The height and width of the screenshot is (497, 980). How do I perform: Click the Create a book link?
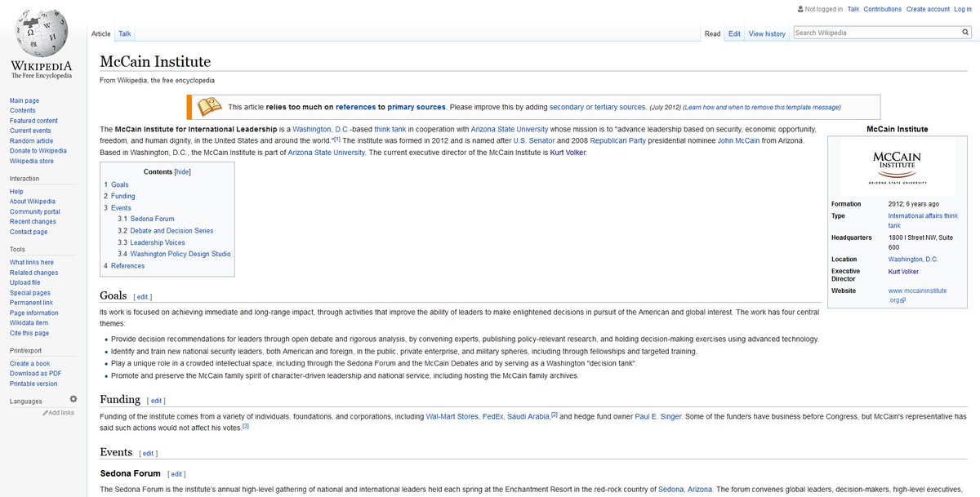point(29,363)
